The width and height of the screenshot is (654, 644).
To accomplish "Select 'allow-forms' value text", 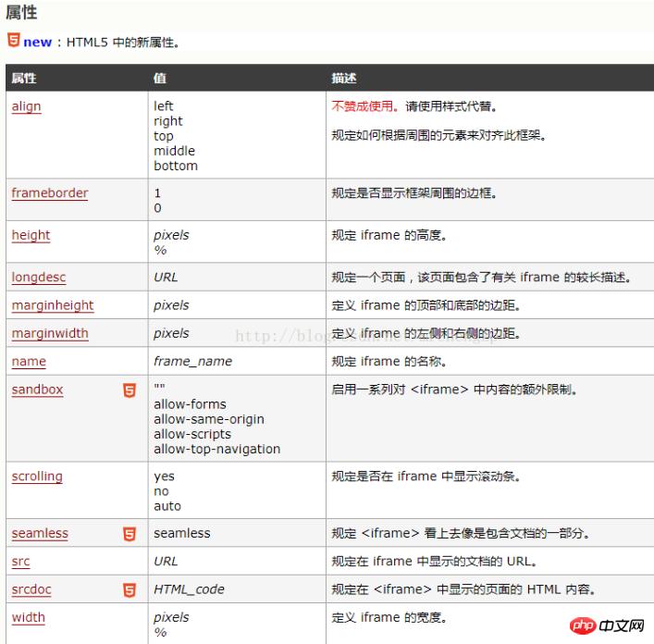I will (x=190, y=404).
